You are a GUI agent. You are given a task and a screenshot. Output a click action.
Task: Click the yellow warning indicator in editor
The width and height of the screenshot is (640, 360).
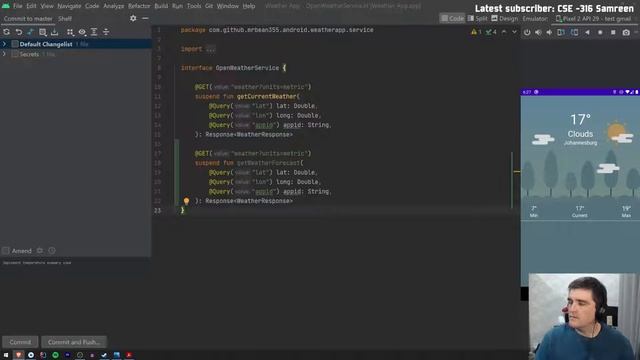(476, 32)
